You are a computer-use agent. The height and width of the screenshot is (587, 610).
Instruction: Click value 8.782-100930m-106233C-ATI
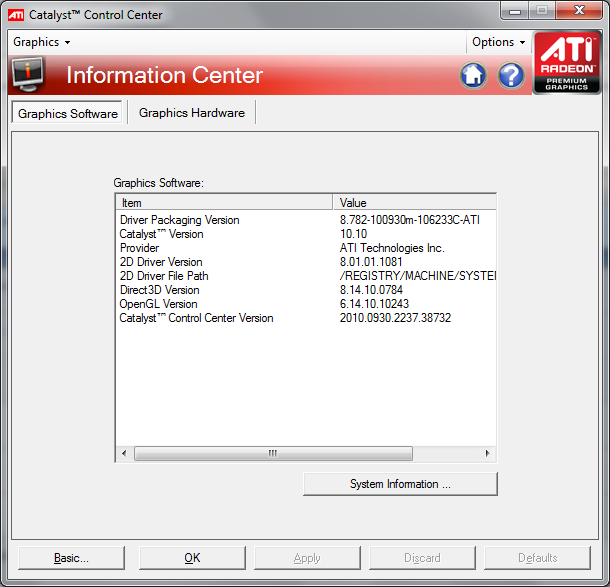tap(410, 220)
